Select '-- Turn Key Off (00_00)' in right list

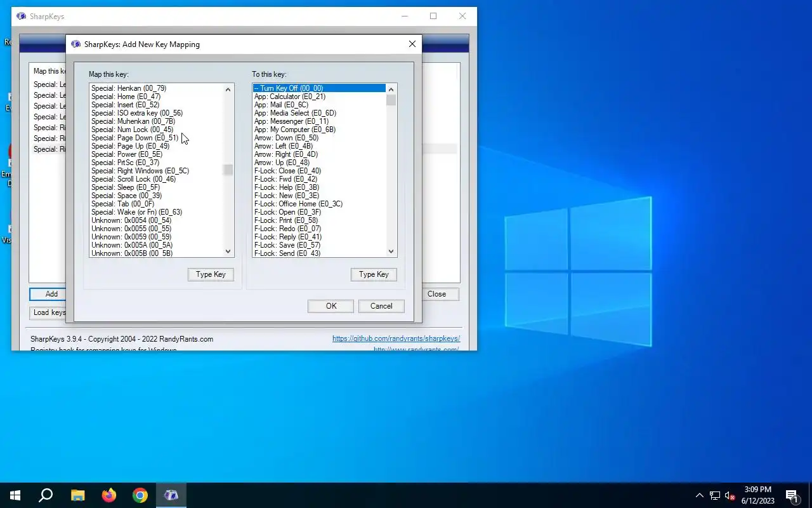[319, 88]
